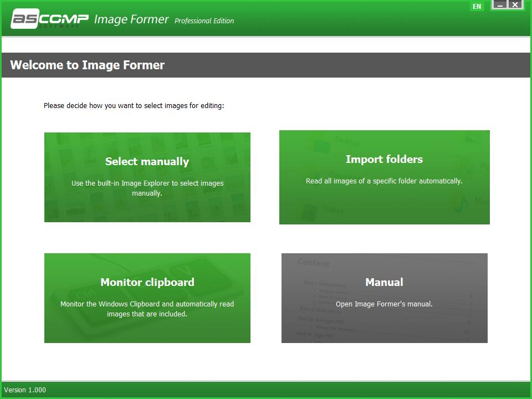Change language via the EN button

pos(477,6)
